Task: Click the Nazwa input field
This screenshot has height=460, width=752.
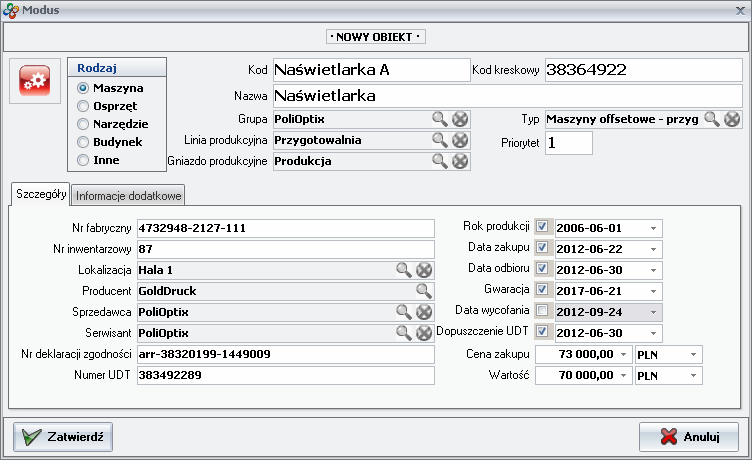Action: point(508,96)
